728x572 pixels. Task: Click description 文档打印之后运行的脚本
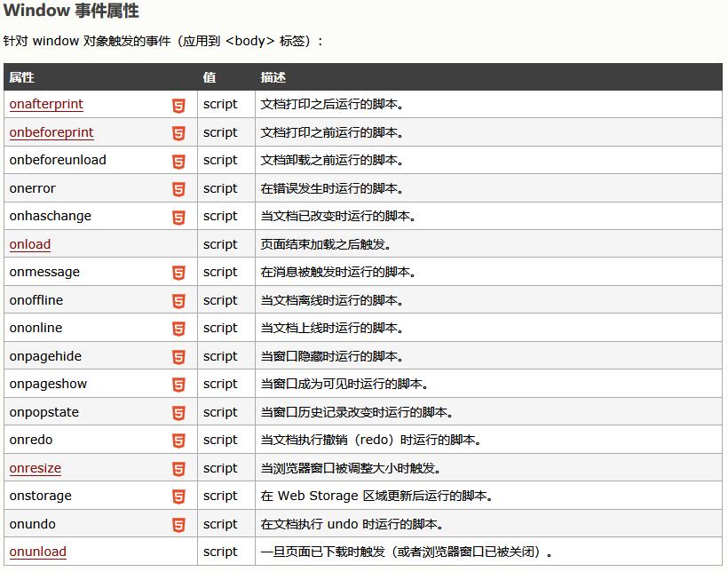coord(332,104)
